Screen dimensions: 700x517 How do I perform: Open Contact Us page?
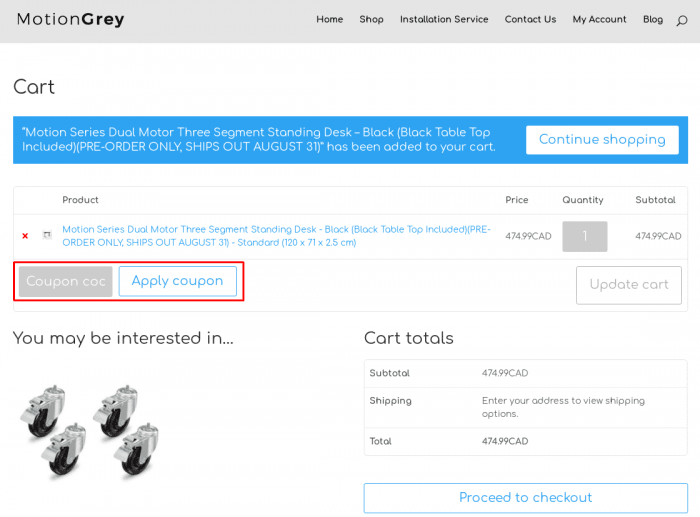(530, 19)
